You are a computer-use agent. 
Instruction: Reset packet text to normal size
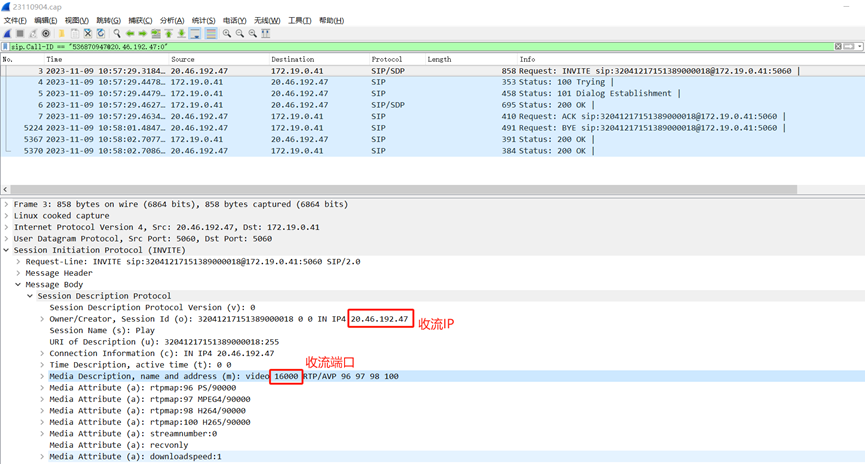point(253,33)
